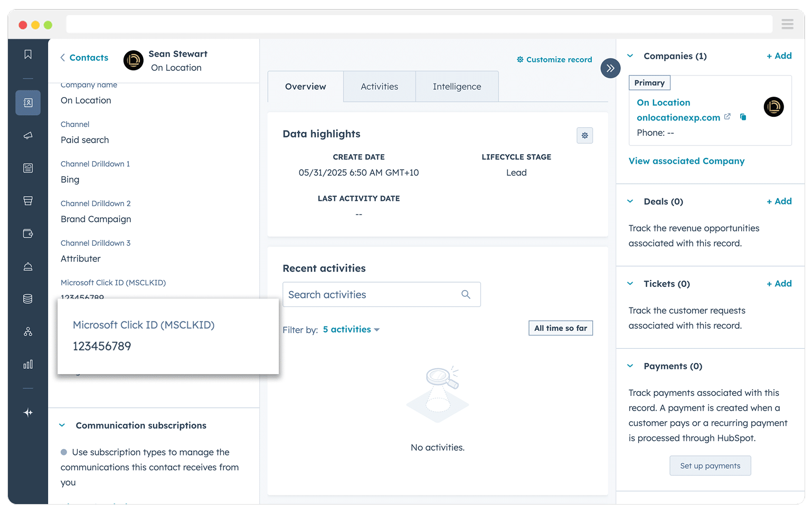
Task: Open the content newspaper icon in sidebar
Action: [28, 168]
